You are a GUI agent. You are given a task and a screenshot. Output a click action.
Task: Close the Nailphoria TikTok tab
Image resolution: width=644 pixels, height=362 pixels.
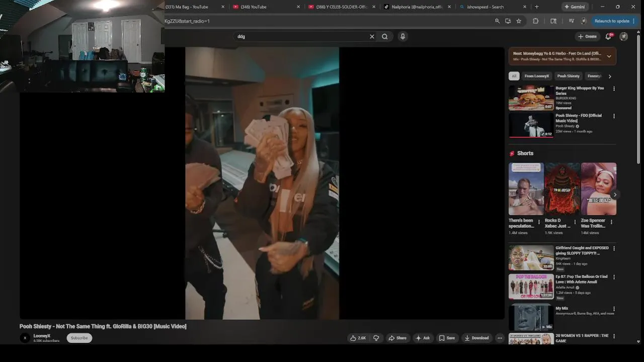coord(449,7)
